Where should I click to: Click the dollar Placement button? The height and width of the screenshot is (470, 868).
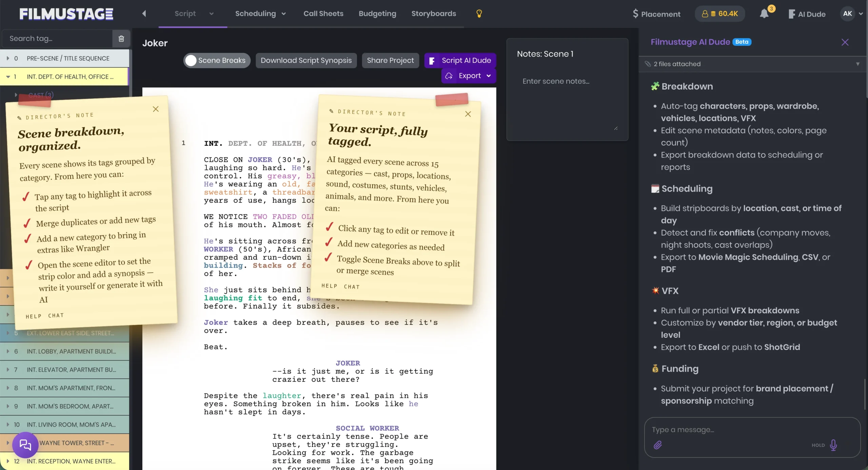656,14
